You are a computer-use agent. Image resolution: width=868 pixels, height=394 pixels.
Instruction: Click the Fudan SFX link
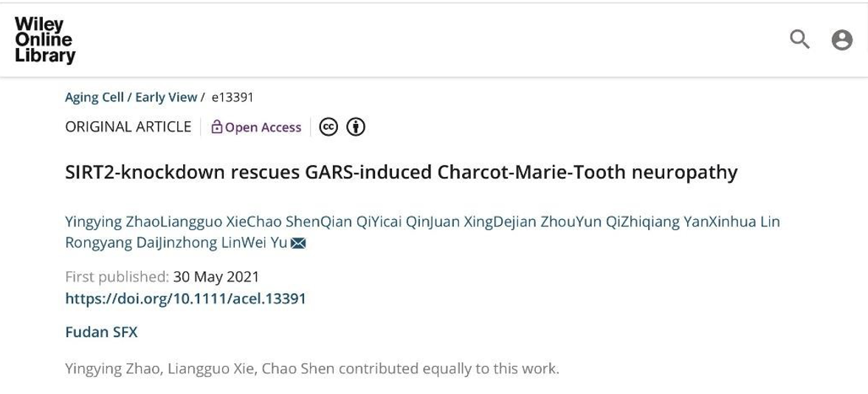(101, 332)
